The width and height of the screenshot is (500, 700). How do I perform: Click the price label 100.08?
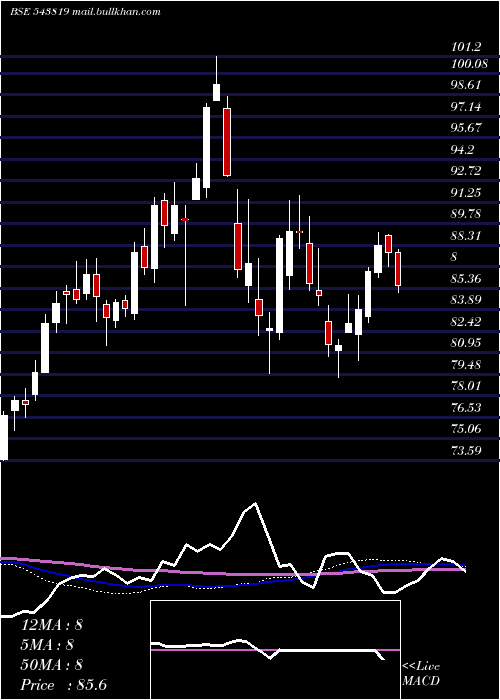tap(469, 63)
